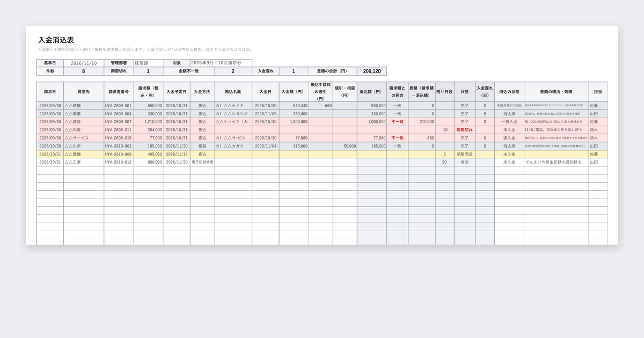Select the 2026年9月・10月請求分 target cell
This screenshot has height=338, width=644.
[221, 63]
